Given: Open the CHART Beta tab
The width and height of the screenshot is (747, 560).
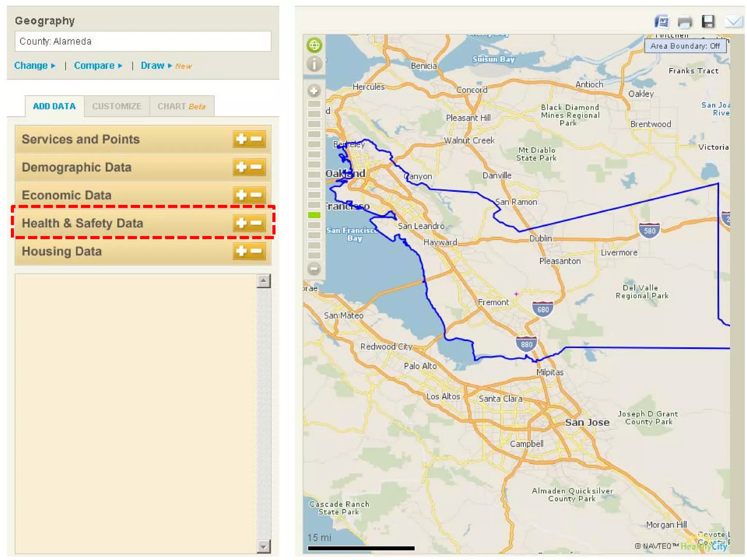Looking at the screenshot, I should tap(181, 106).
